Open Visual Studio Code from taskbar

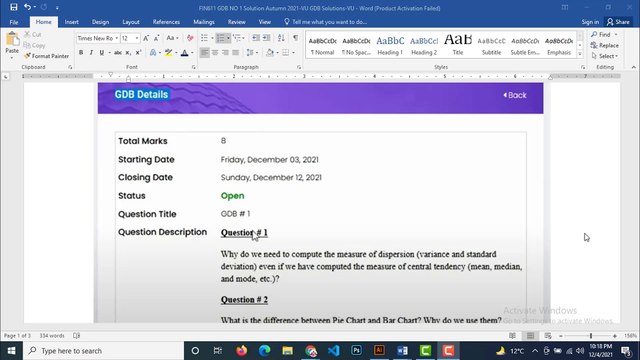coord(333,351)
